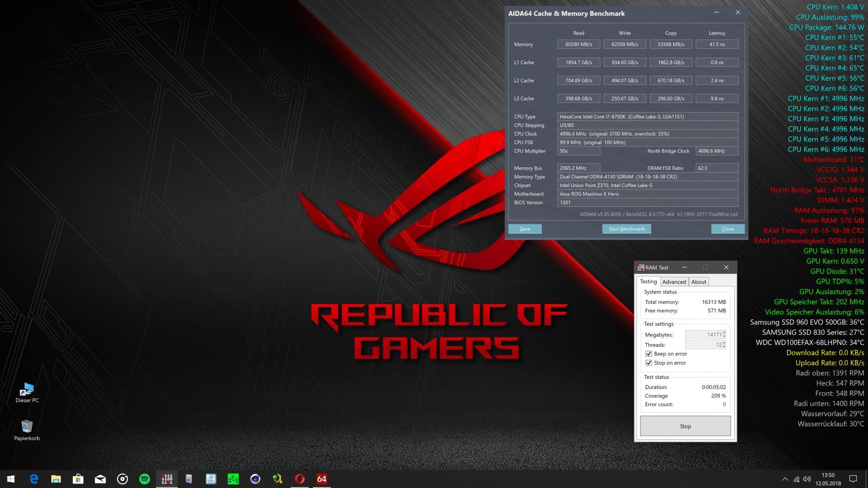This screenshot has height=488, width=868.
Task: Switch to the Testing tab in RAM Test
Action: coord(648,281)
